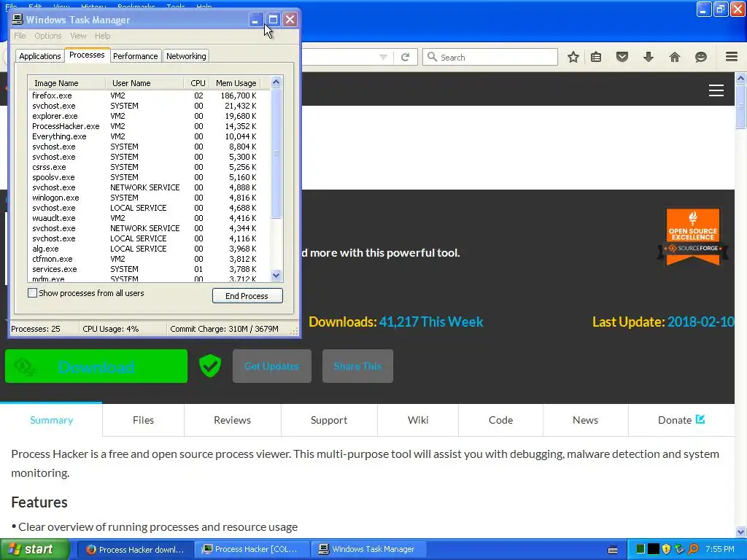Screen dimensions: 747x560
Task: Switch to Process Hacker [COL... taskbar item
Action: 252,550
